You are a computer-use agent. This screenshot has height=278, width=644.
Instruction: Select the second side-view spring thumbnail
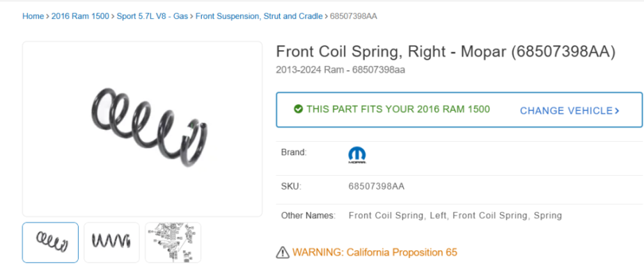(x=111, y=243)
